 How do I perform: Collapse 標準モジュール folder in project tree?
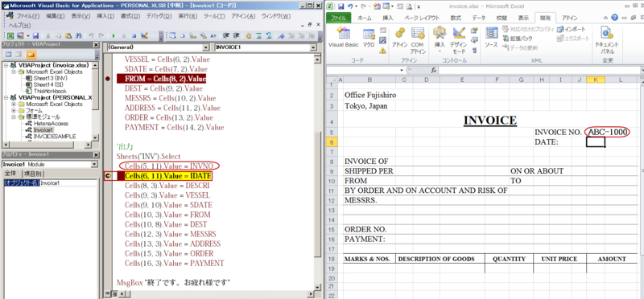point(14,117)
